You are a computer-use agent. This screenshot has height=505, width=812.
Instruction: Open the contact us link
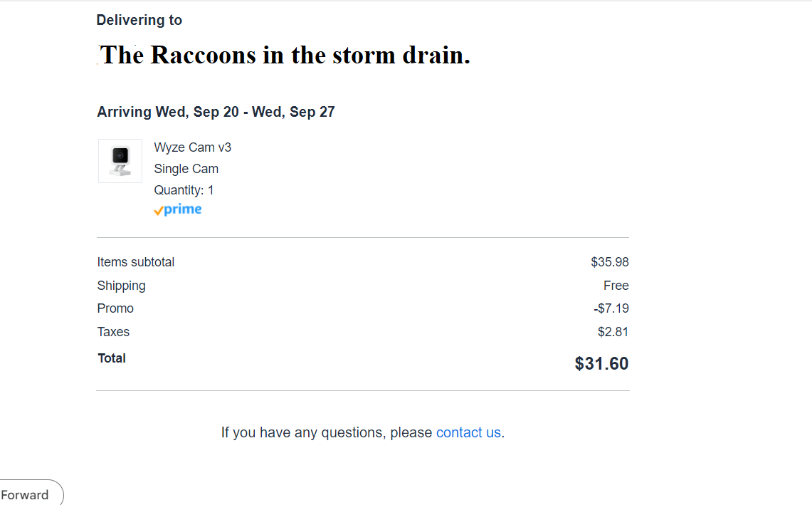coord(468,432)
